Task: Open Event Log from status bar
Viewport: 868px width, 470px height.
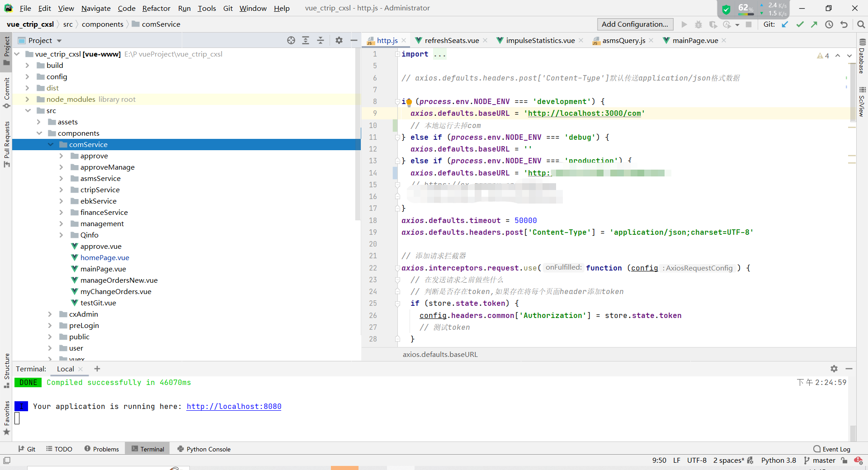Action: coord(832,449)
